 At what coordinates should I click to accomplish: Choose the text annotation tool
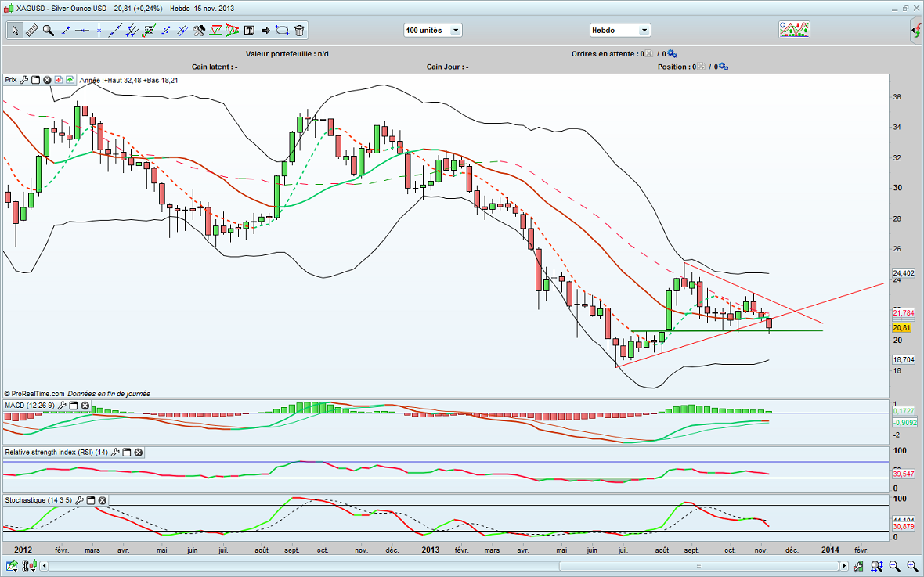(x=249, y=31)
